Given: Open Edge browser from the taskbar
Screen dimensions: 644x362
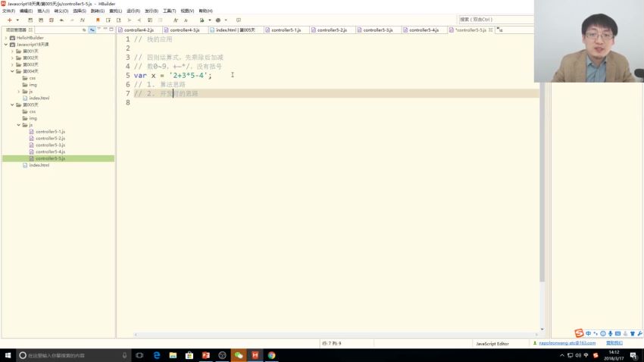Looking at the screenshot, I should (x=157, y=354).
